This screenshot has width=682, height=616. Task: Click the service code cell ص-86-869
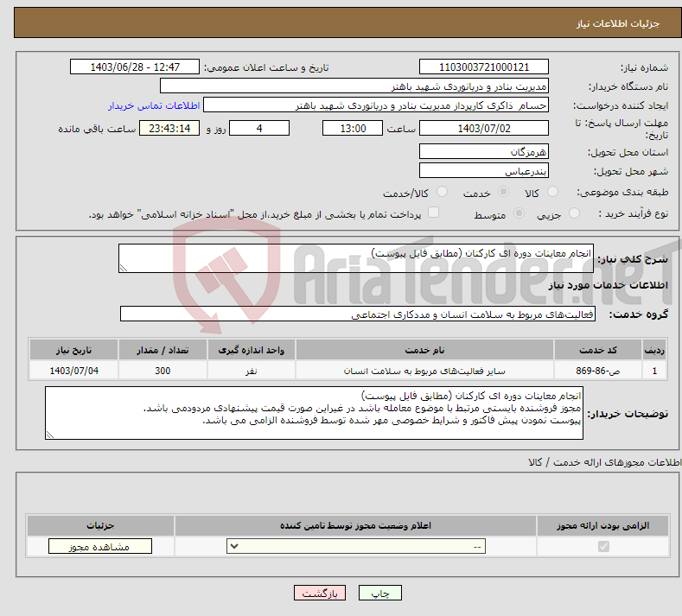[x=598, y=371]
